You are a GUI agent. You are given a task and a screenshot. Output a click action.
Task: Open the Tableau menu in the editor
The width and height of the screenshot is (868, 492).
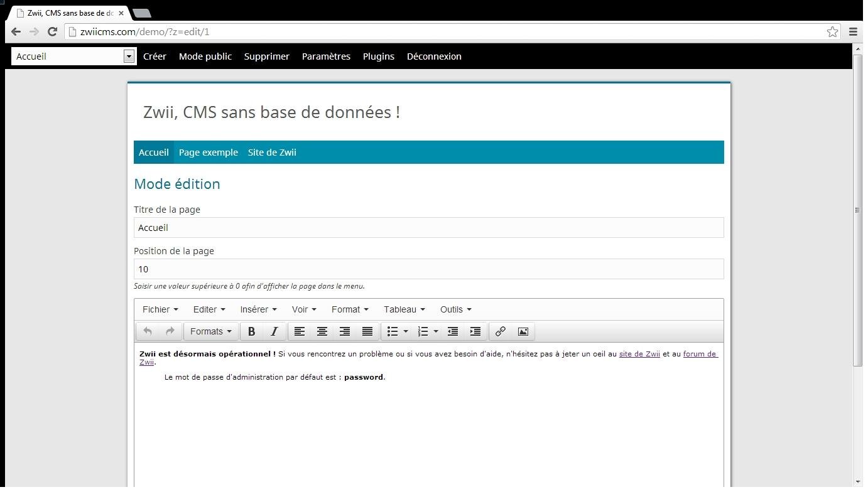pyautogui.click(x=404, y=309)
